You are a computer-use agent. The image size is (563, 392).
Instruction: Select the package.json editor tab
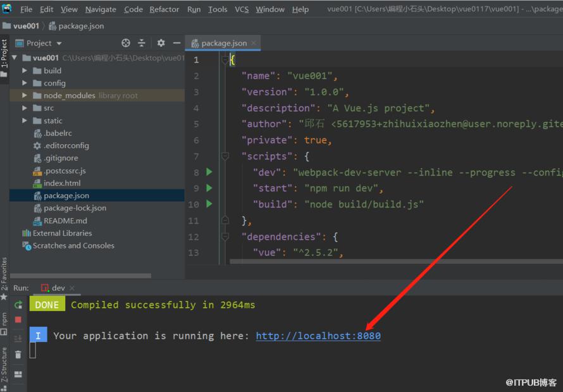[223, 43]
